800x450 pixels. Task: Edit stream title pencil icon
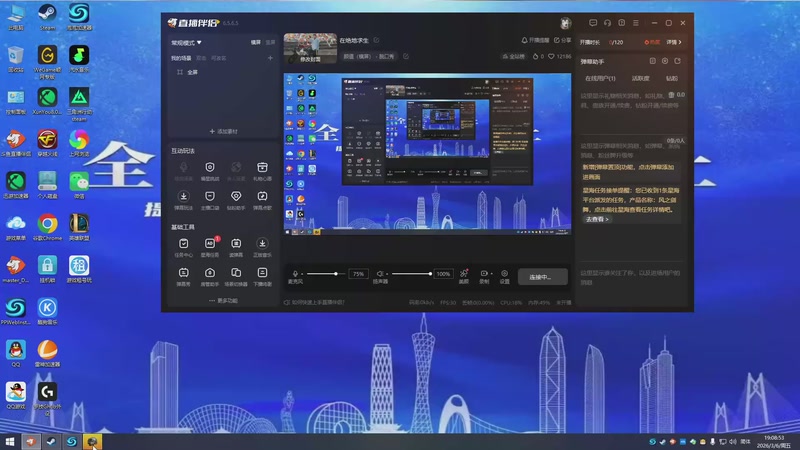pos(376,40)
